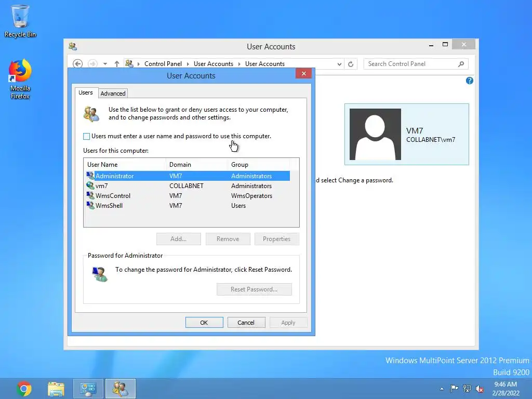Click the User Accounts window title icon
532x399 pixels.
(73, 46)
